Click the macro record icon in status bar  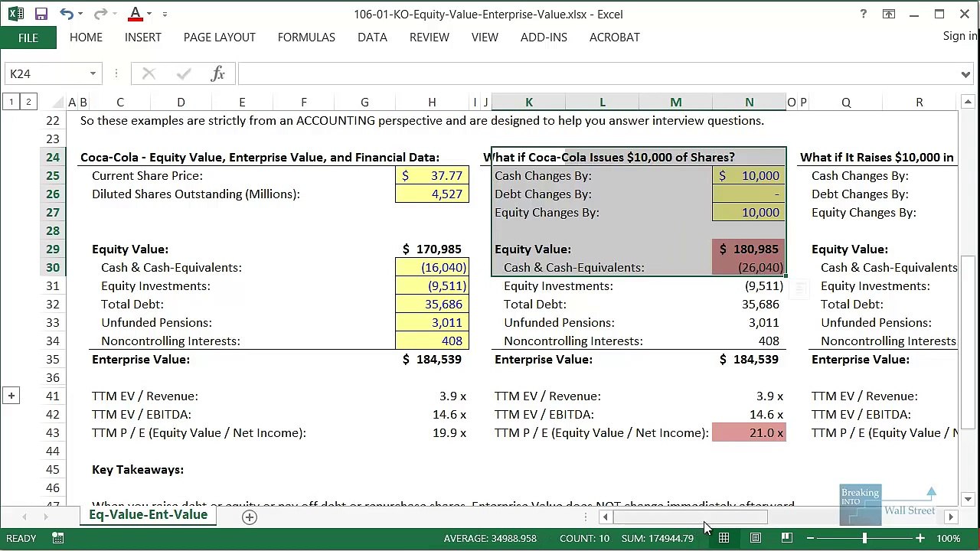(57, 539)
